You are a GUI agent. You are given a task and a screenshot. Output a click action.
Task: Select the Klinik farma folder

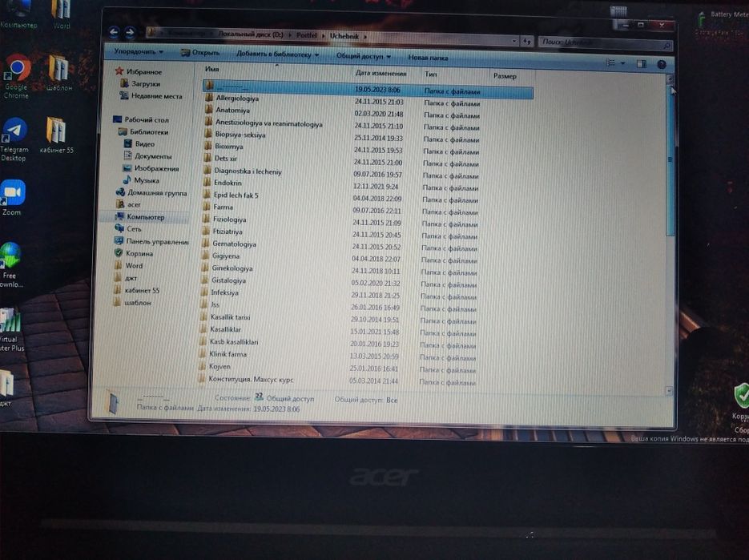tap(228, 354)
